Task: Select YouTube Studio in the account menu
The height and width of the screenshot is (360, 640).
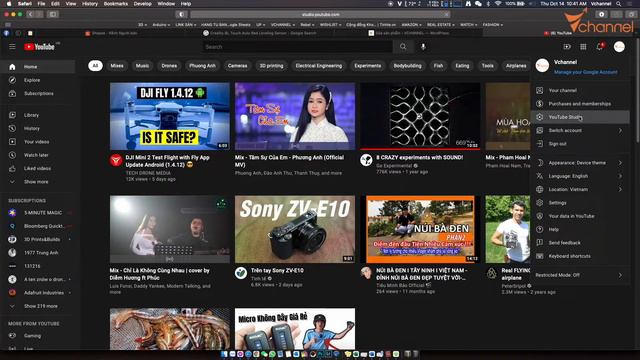Action: [580, 117]
